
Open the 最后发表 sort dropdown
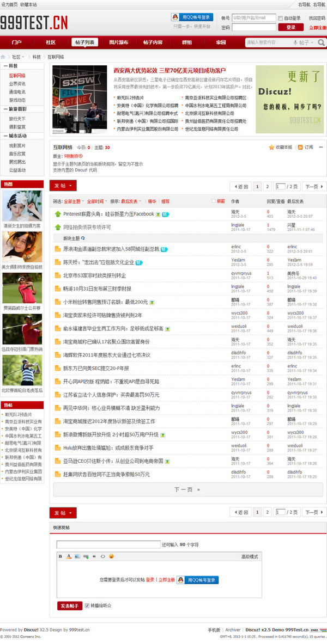(x=131, y=201)
